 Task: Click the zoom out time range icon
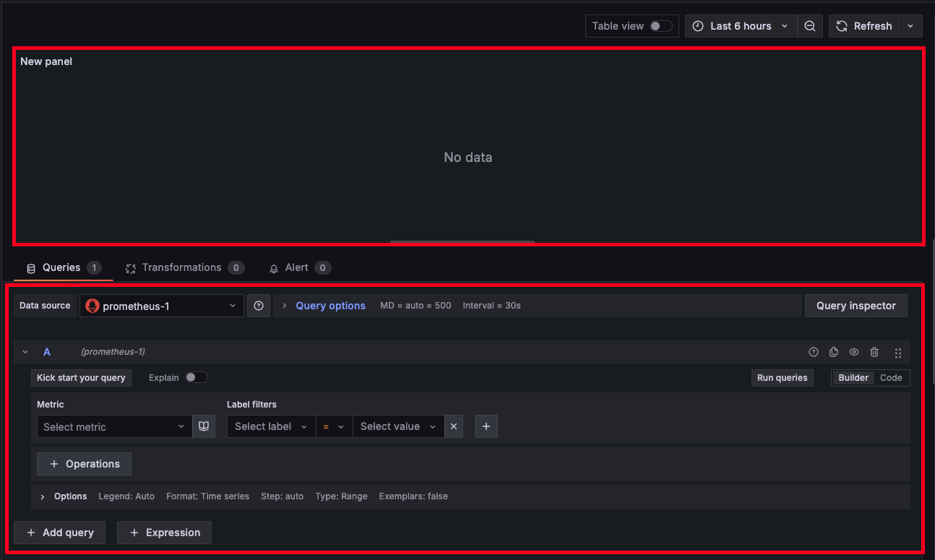(x=810, y=26)
